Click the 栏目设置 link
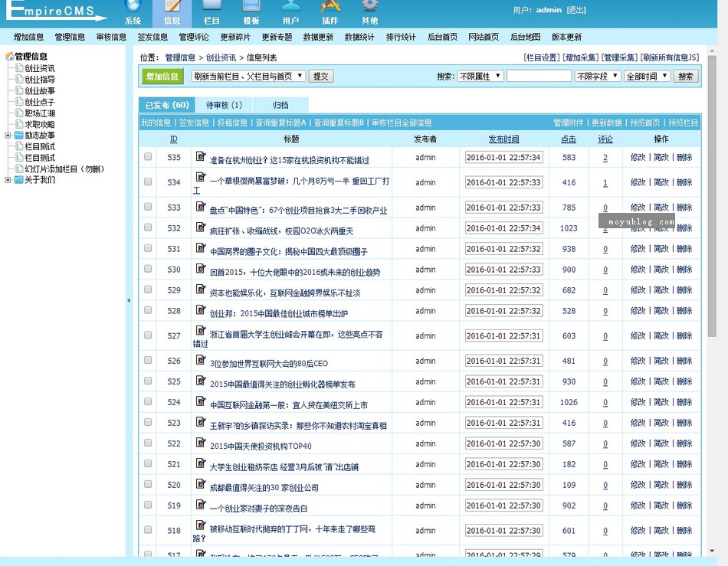 [x=542, y=57]
